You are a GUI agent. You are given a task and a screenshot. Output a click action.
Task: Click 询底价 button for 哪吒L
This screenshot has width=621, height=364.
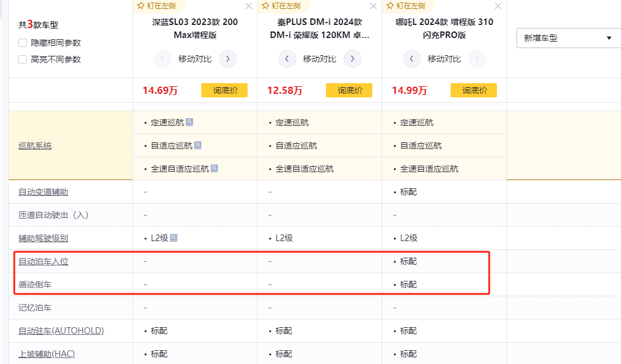474,90
